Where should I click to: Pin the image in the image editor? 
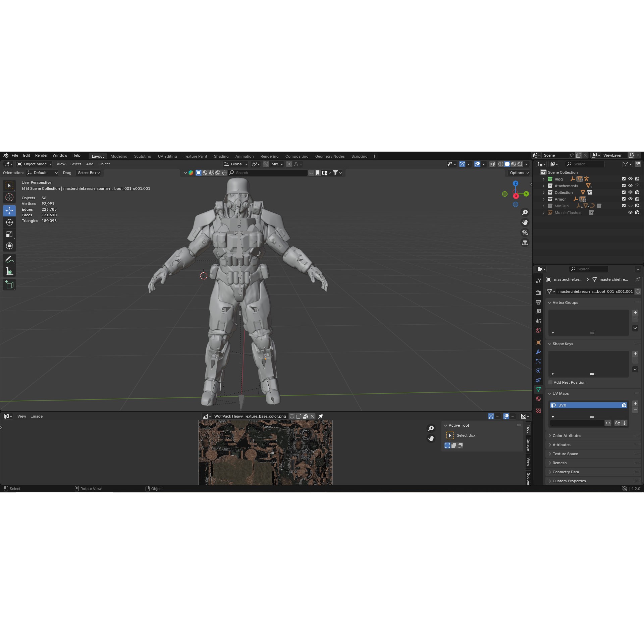click(321, 416)
